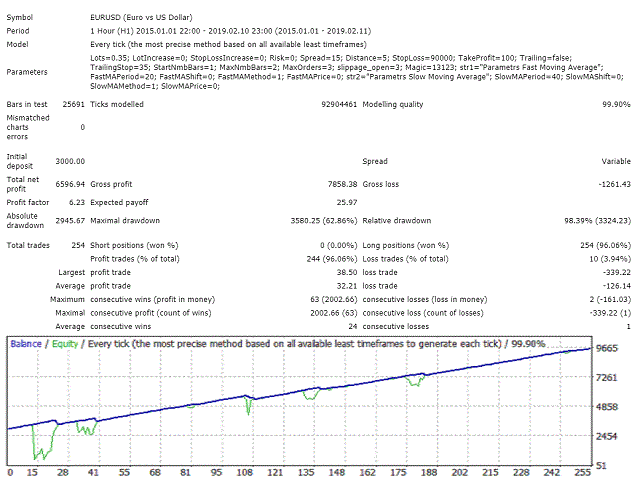Click the Bars in test value 25691
This screenshot has height=480, width=640.
coord(73,104)
